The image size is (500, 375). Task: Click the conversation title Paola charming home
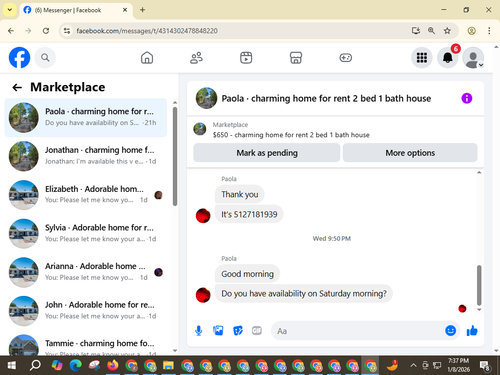pyautogui.click(x=326, y=98)
